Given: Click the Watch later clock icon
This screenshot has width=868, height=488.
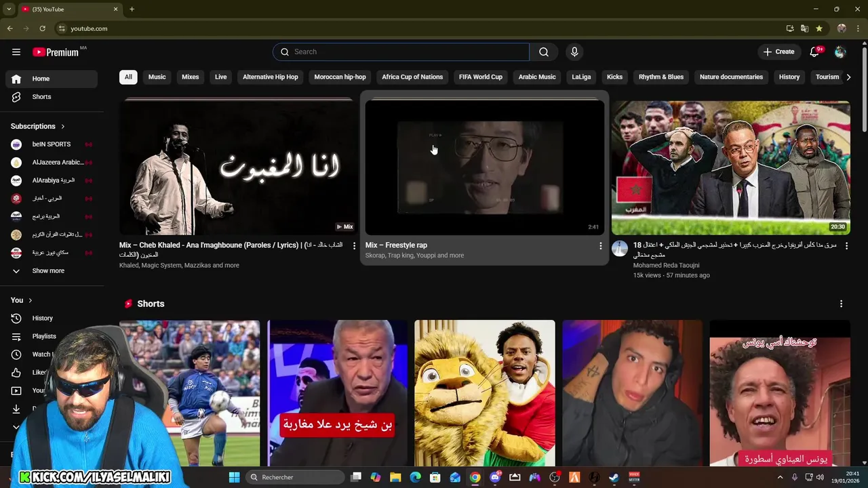Looking at the screenshot, I should click(x=16, y=354).
